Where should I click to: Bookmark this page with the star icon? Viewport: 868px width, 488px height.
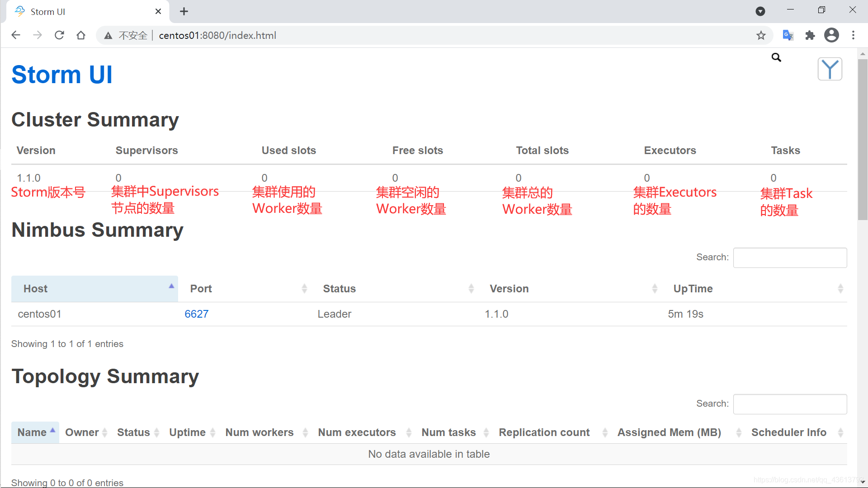[x=761, y=35]
